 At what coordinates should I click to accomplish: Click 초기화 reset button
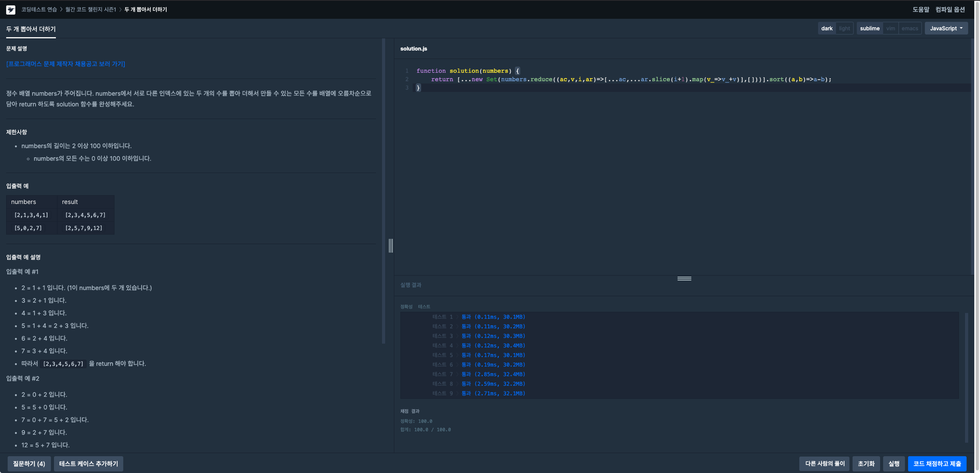tap(866, 463)
